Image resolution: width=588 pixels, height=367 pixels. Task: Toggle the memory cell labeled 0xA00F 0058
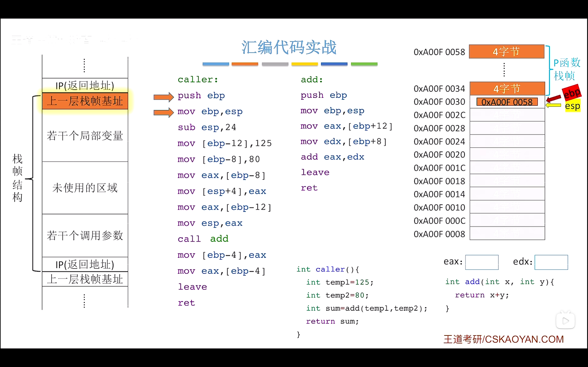coord(507,102)
